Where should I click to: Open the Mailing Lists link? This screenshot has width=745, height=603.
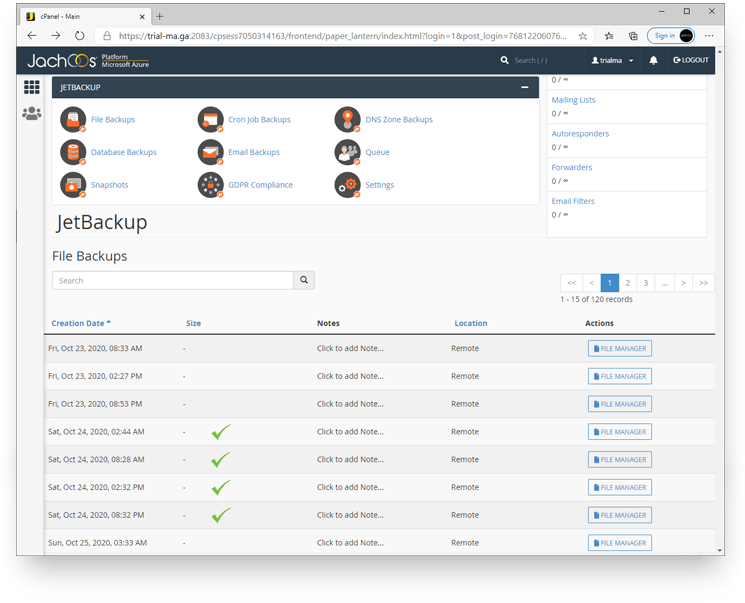point(573,100)
